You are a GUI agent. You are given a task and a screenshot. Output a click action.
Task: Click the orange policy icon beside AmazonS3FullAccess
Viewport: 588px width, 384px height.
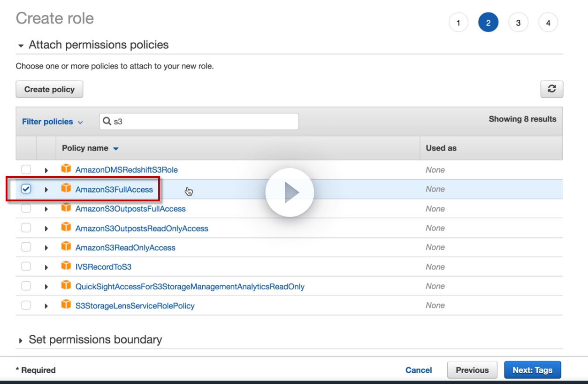pos(66,189)
